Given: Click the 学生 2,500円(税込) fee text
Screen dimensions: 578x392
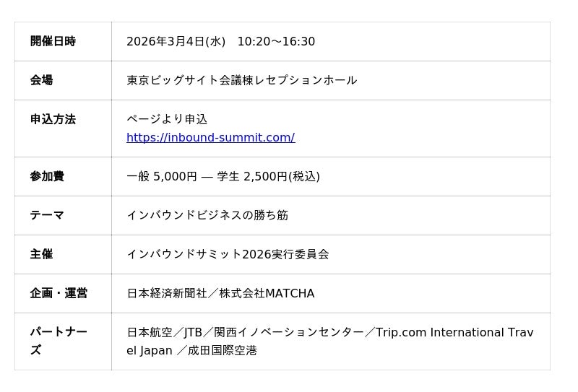Looking at the screenshot, I should (x=268, y=176).
